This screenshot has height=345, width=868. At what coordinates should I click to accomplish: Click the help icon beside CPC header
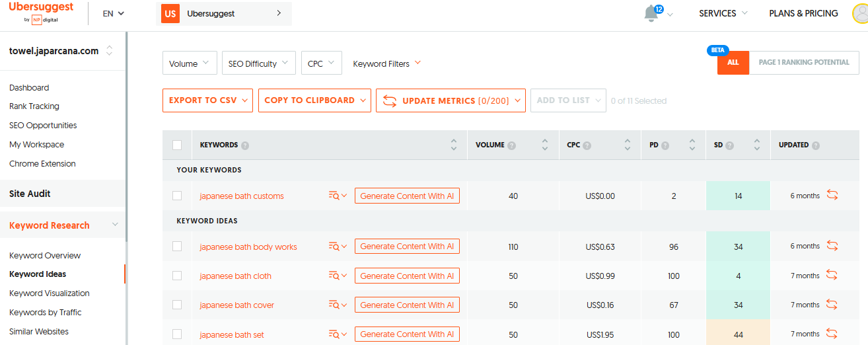coord(587,145)
